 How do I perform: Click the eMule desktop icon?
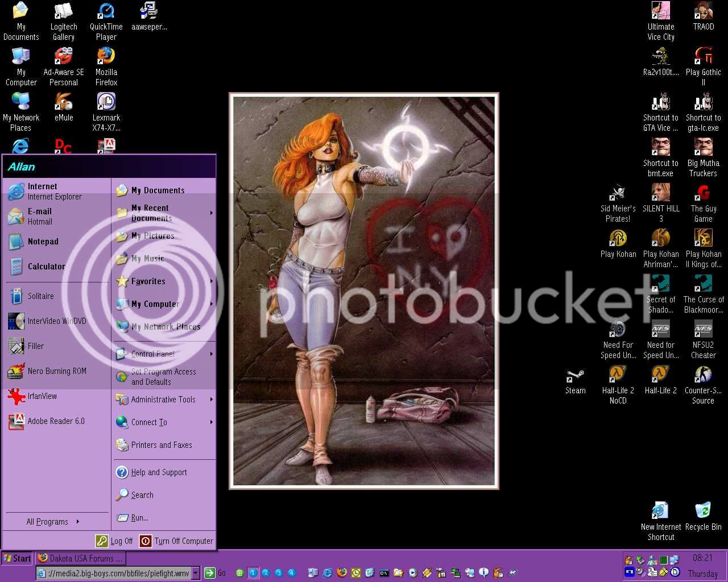point(64,107)
